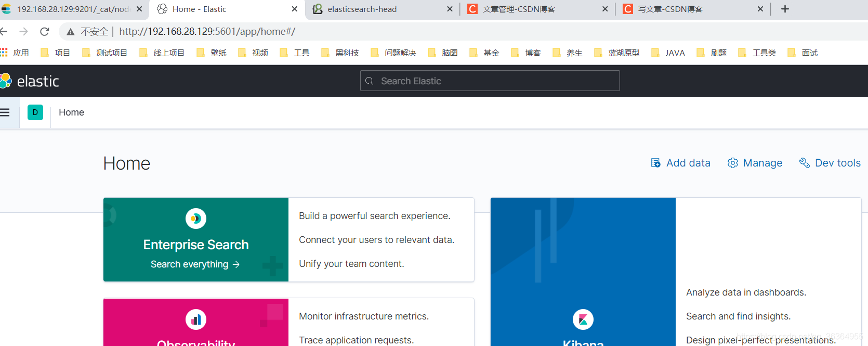Open the 蓝湖原型 bookmark folder
The height and width of the screenshot is (346, 868).
[617, 53]
